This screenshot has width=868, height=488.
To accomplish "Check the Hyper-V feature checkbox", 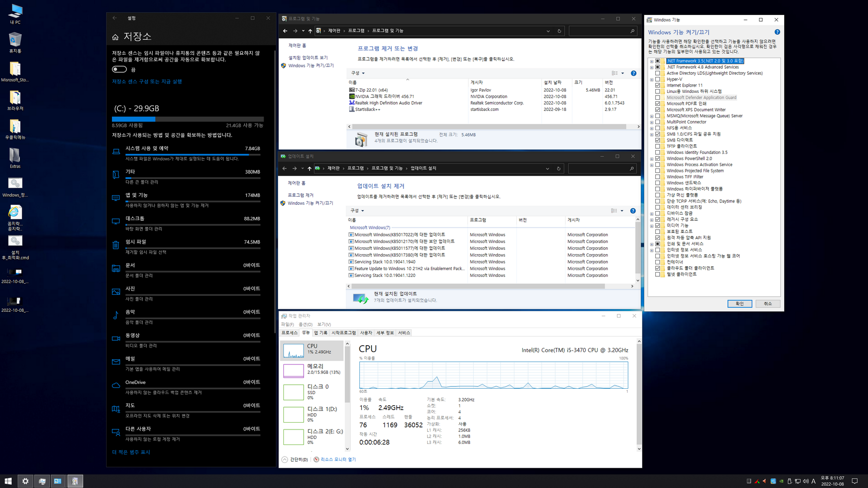I will (657, 79).
